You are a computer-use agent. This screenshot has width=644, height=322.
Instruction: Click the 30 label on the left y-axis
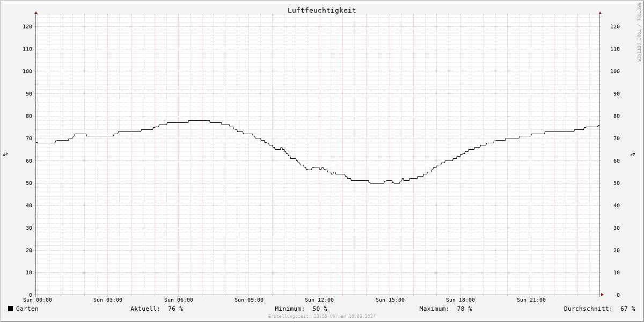click(x=29, y=228)
